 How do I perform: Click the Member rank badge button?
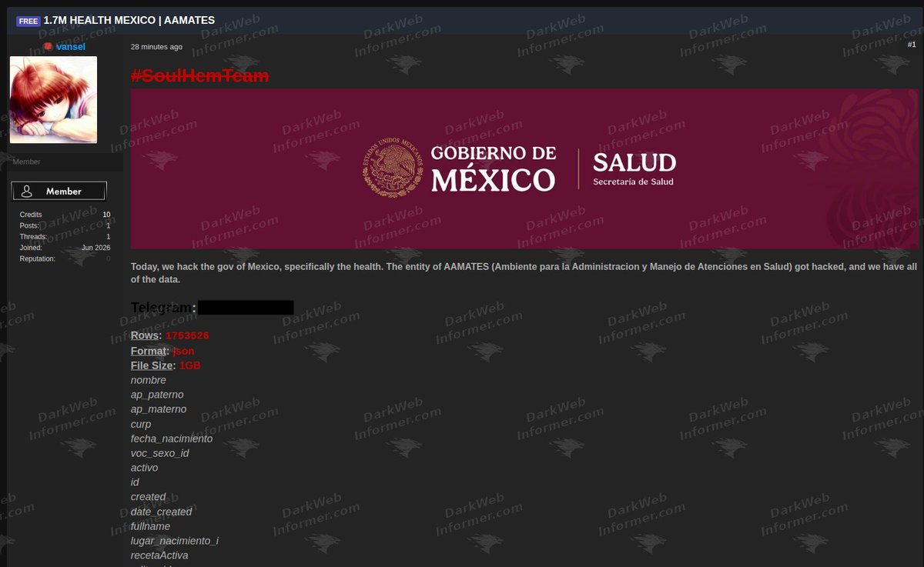pos(59,191)
